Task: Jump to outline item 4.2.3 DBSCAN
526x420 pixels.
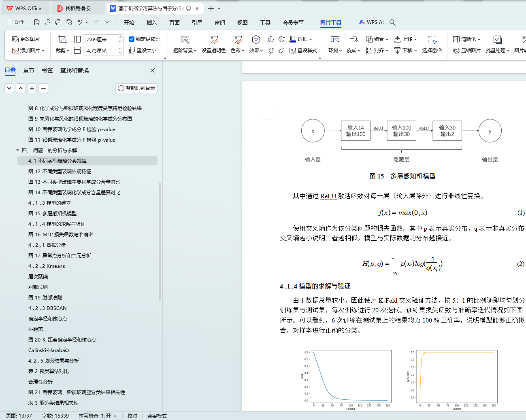Action: point(47,308)
